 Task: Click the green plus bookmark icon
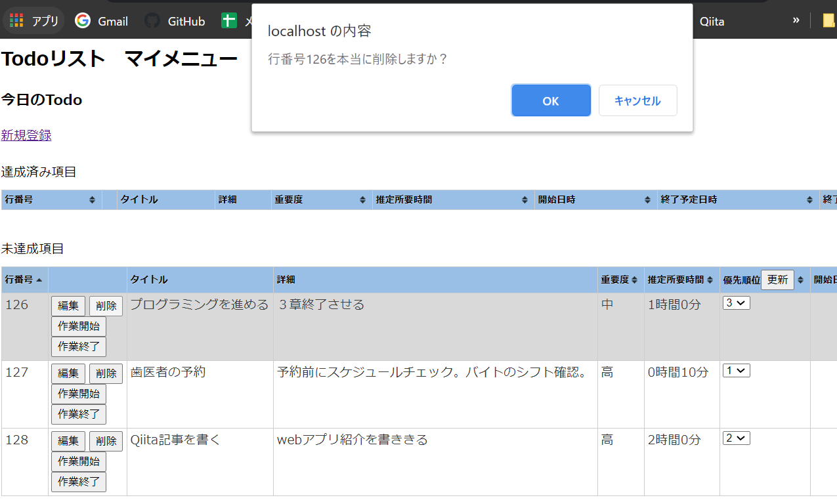[x=228, y=21]
